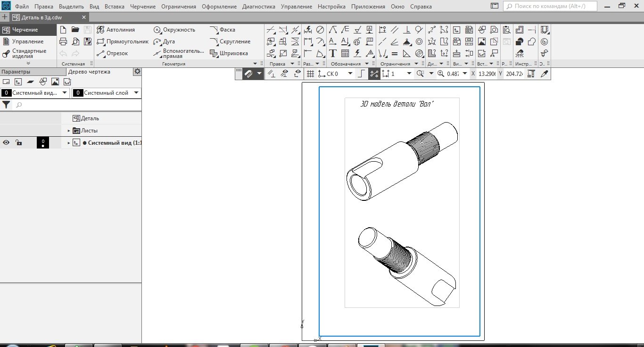Viewport: 644px width, 347px height.
Task: Toggle the padlock on Системный вид row
Action: [18, 143]
